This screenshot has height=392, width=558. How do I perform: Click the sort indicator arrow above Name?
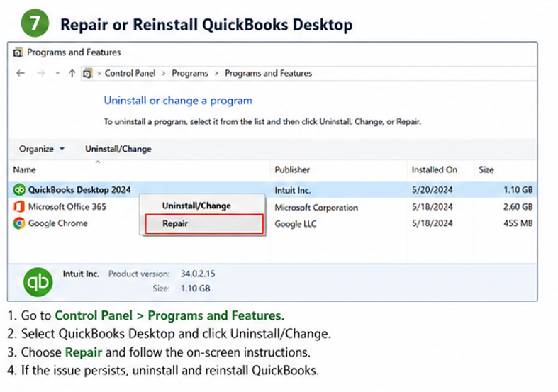pyautogui.click(x=98, y=162)
